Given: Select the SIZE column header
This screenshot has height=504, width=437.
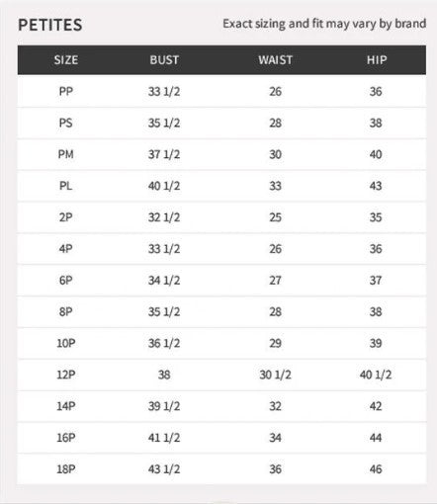Looking at the screenshot, I should tap(66, 60).
